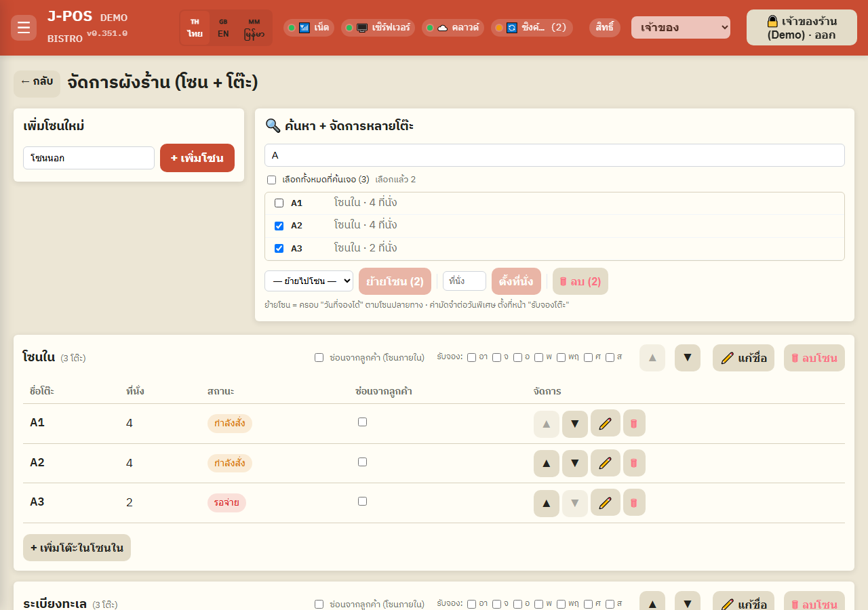Click the + เพิ่มโซน button
868x610 pixels.
click(x=197, y=158)
